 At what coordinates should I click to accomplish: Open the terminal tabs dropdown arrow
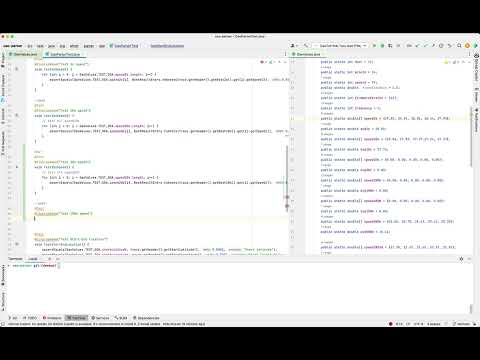click(x=58, y=259)
